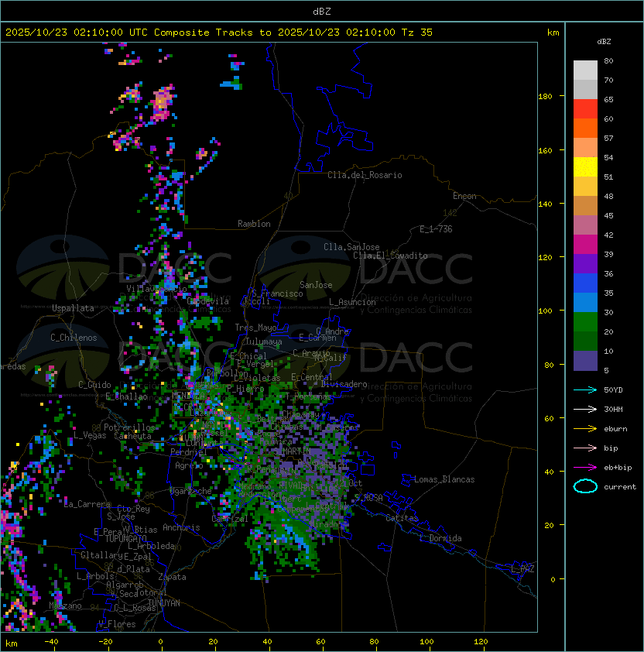
Task: Click the yellow eburn arrow in legend
Action: (x=585, y=429)
